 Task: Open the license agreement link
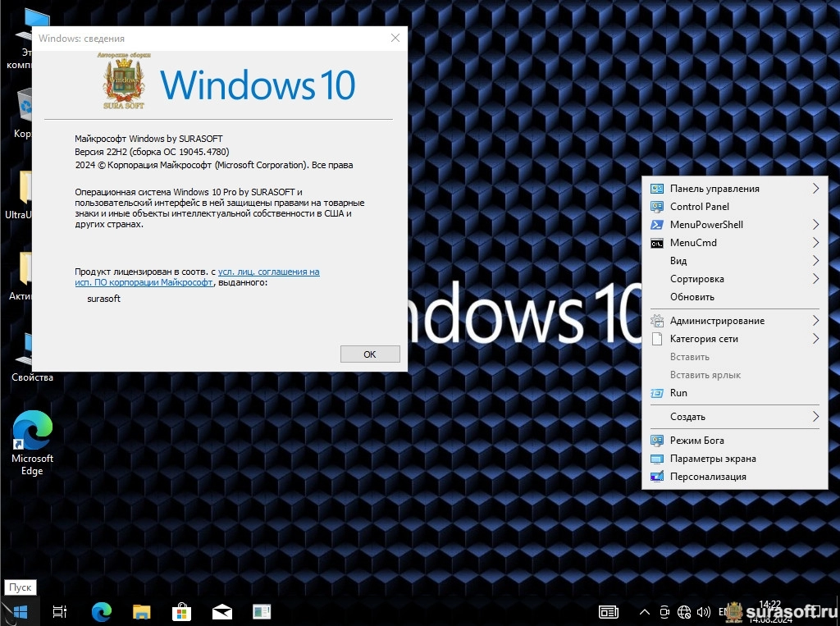[268, 272]
